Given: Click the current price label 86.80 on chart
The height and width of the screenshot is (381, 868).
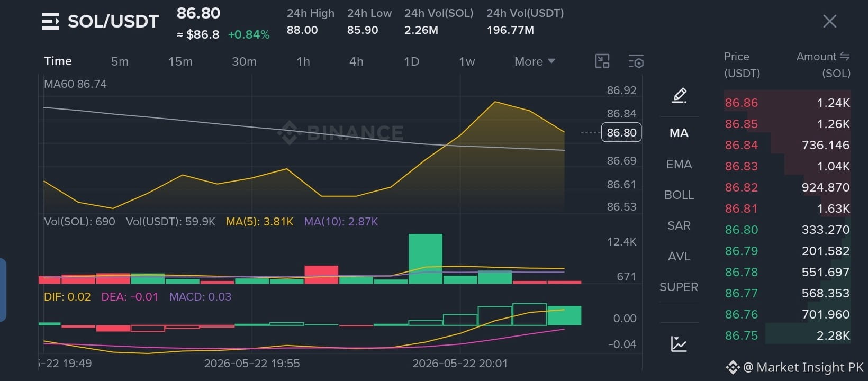Looking at the screenshot, I should coord(621,132).
